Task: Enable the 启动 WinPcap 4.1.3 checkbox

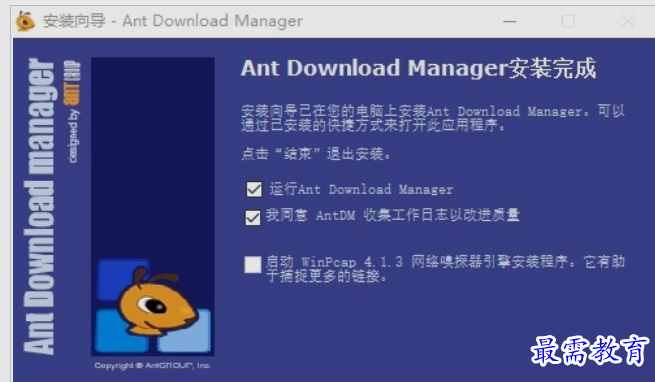Action: pyautogui.click(x=253, y=264)
